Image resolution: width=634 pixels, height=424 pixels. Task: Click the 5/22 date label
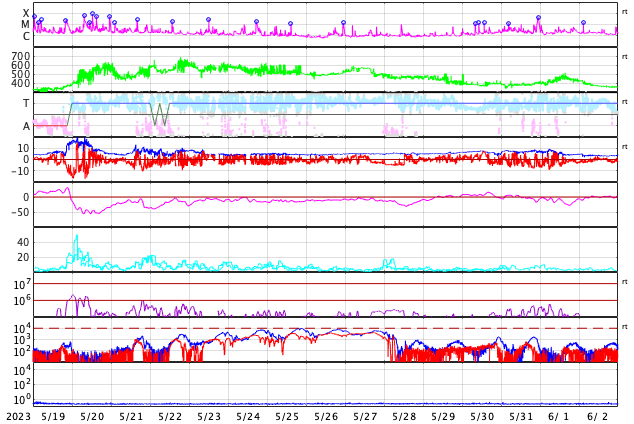170,416
